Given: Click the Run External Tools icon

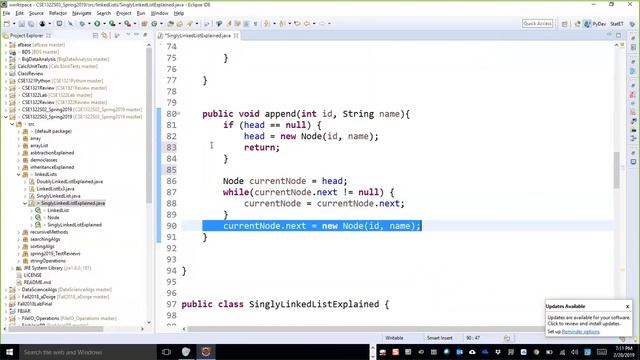Looking at the screenshot, I should pos(128,24).
